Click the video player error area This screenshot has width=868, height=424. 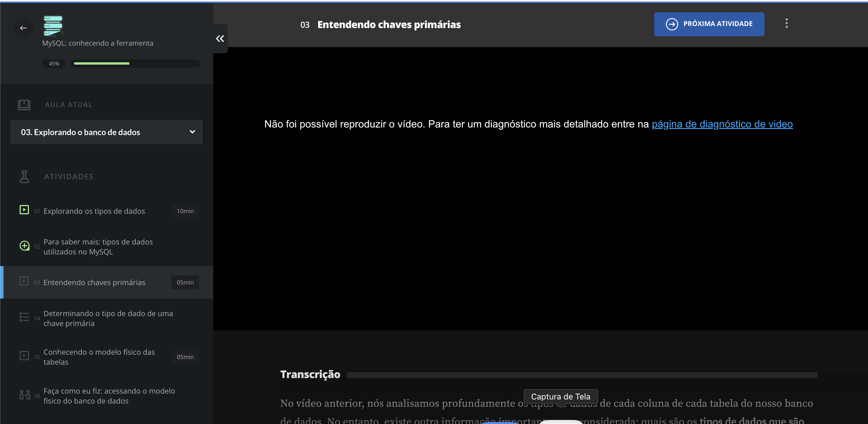click(540, 189)
